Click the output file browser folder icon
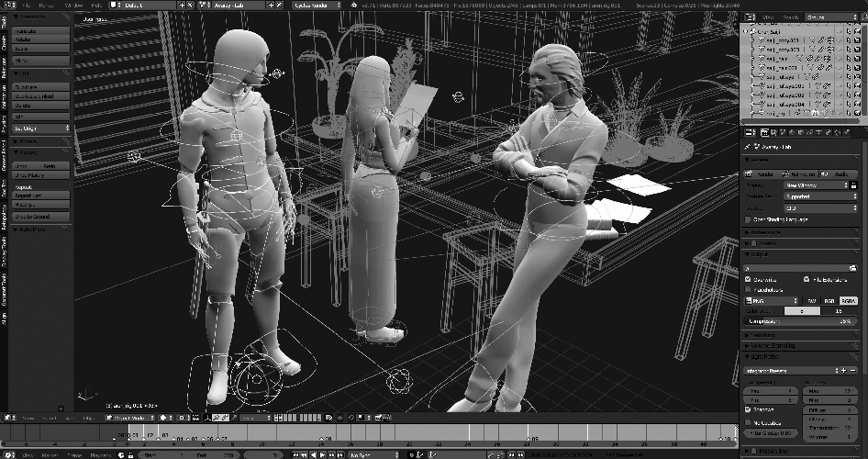Viewport: 868px width, 459px height. (x=853, y=269)
